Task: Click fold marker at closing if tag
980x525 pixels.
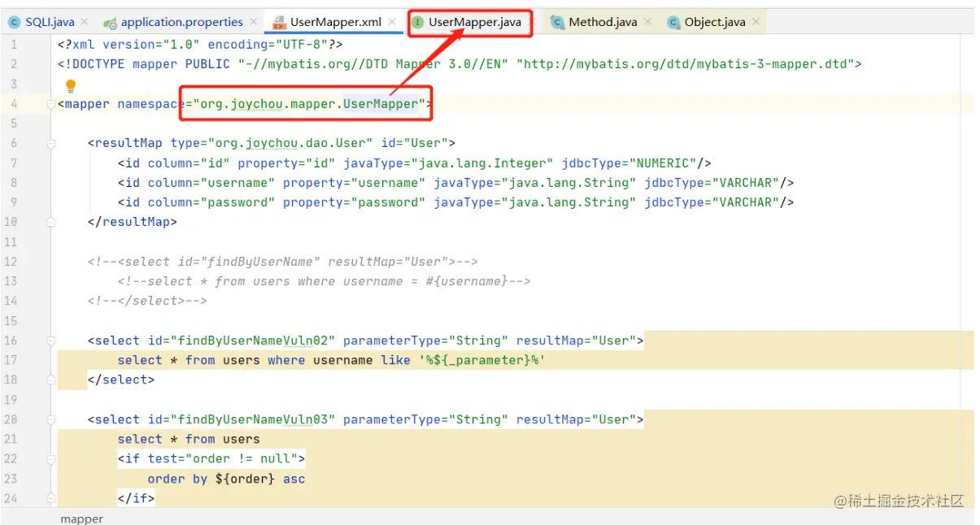Action: [x=51, y=498]
